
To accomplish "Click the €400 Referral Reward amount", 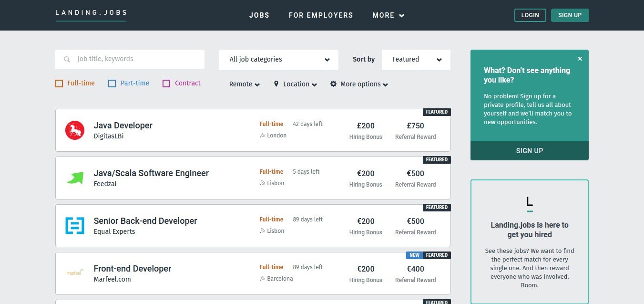I will 415,269.
